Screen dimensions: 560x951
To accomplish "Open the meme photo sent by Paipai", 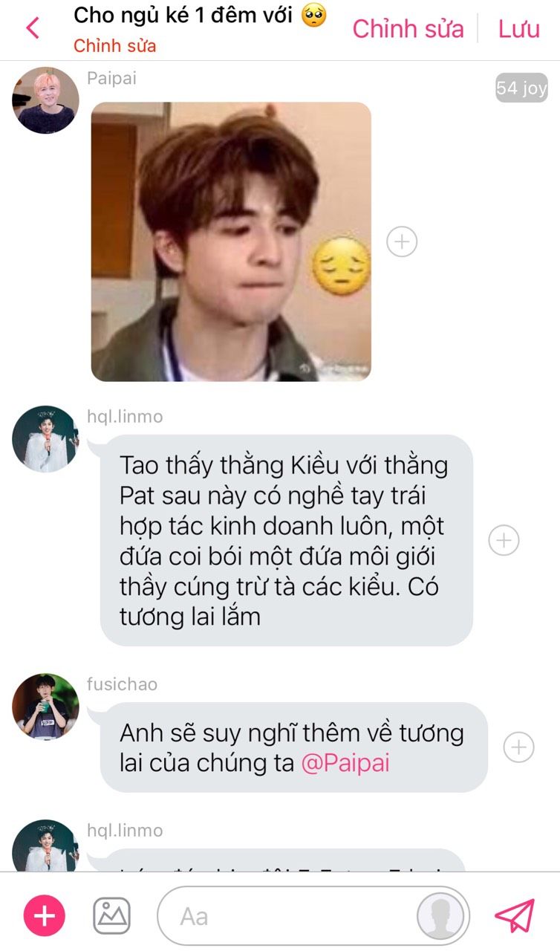I will pyautogui.click(x=231, y=241).
